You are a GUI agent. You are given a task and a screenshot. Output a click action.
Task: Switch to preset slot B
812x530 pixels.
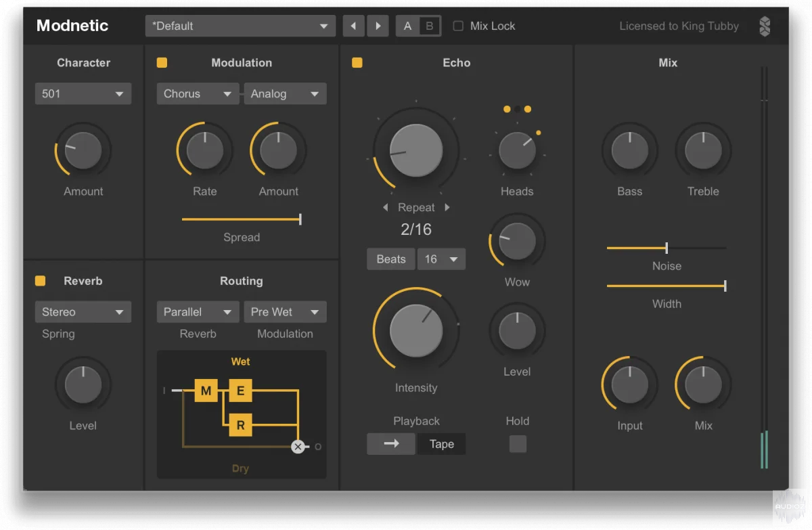[x=429, y=26]
